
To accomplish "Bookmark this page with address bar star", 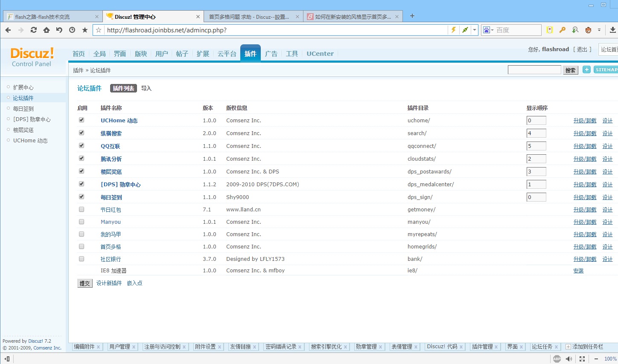I will (99, 30).
